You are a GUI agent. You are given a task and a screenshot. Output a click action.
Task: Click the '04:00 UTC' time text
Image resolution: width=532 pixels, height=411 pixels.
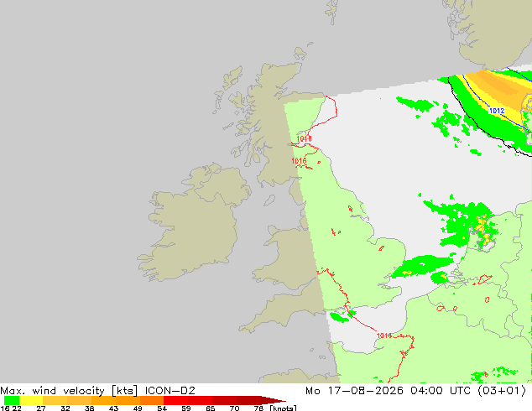[440, 391]
